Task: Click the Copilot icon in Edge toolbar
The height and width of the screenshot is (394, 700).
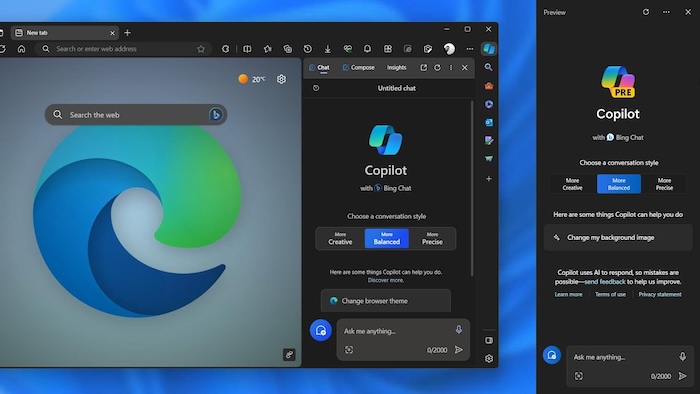Action: [489, 49]
